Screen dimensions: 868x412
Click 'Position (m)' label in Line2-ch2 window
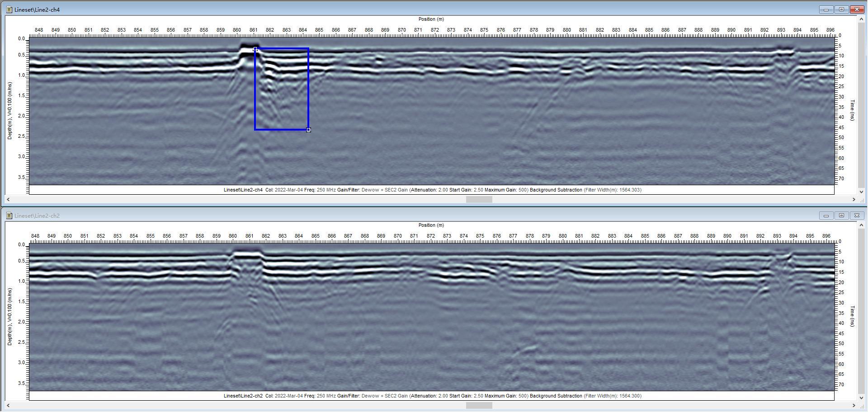point(431,225)
